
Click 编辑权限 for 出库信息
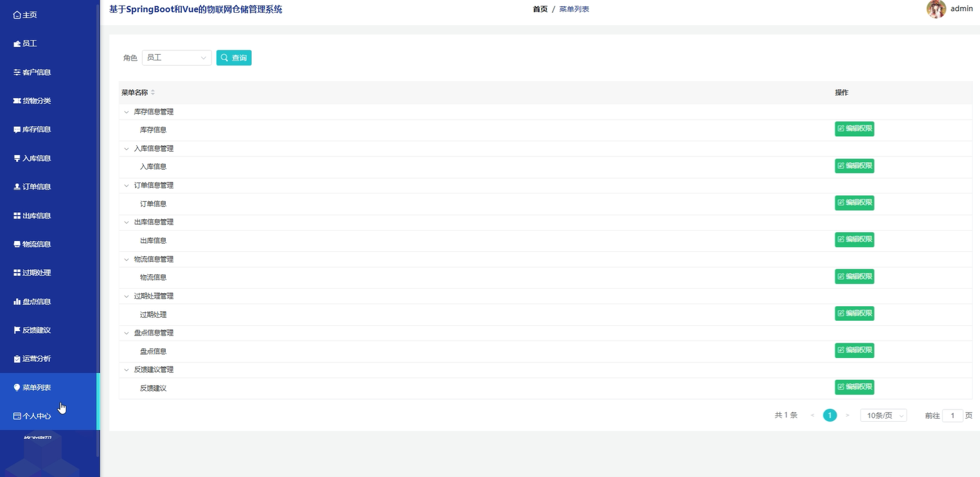855,239
